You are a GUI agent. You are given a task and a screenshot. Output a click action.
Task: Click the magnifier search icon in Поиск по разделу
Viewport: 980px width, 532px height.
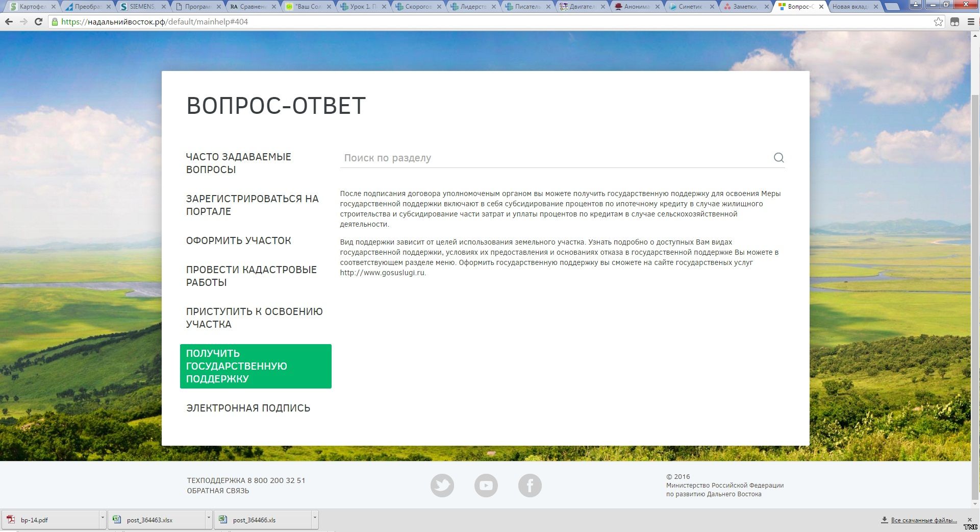pyautogui.click(x=778, y=158)
